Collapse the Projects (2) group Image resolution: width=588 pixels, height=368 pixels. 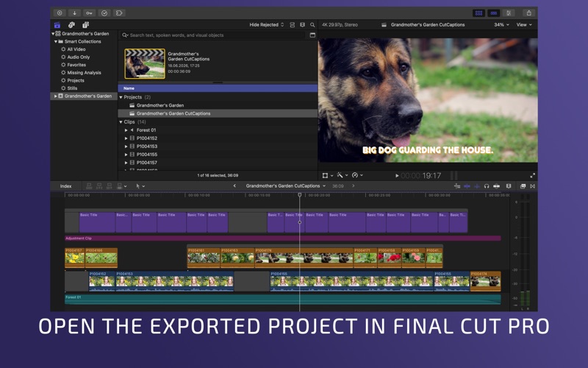point(121,97)
